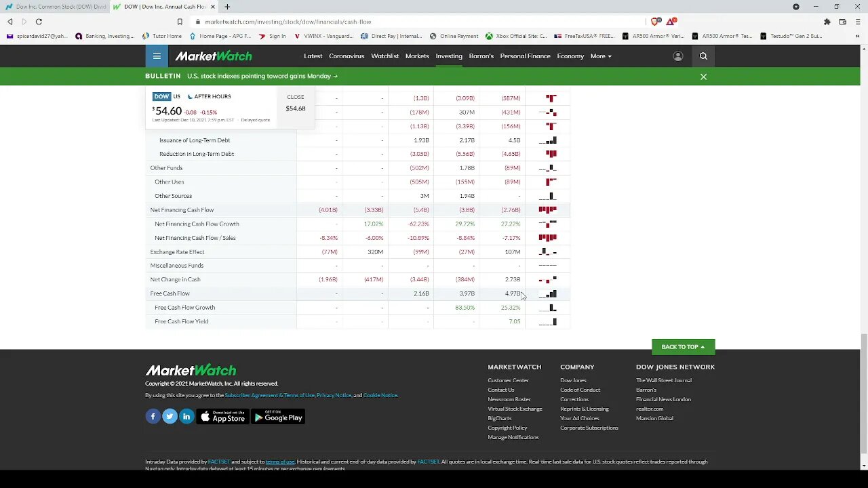Image resolution: width=868 pixels, height=488 pixels.
Task: Click the MarketWatch logo in header
Action: 214,56
